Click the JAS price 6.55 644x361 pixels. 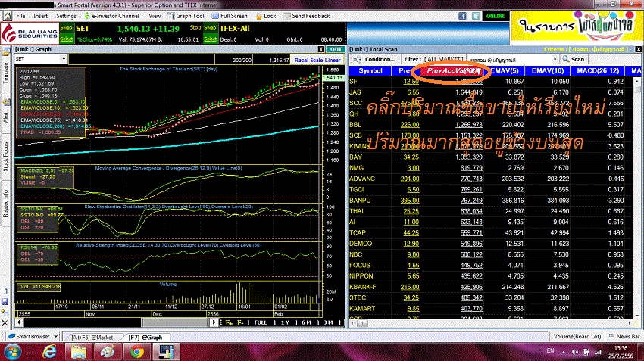[x=413, y=92]
